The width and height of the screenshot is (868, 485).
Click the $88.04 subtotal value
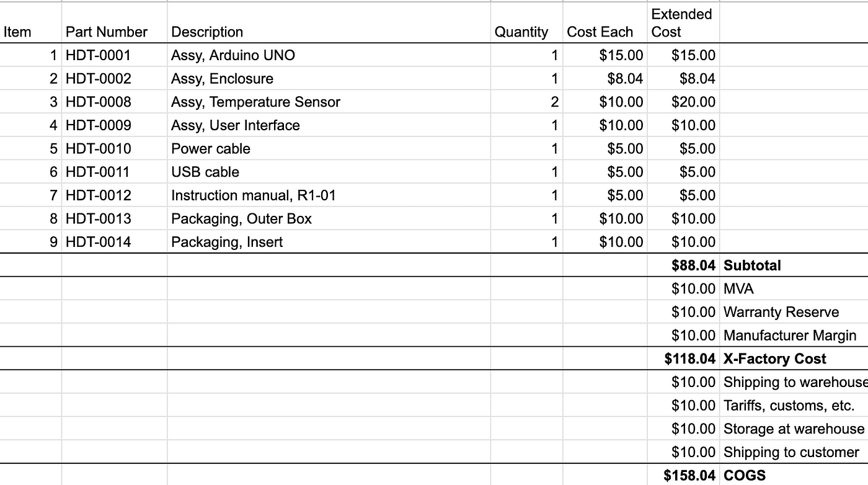[x=693, y=265]
